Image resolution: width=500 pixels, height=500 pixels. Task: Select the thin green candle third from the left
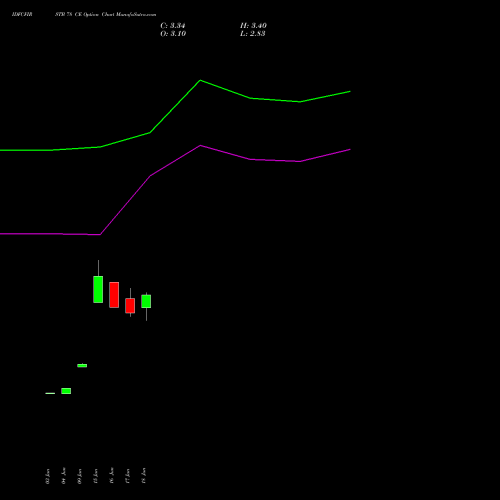(82, 365)
